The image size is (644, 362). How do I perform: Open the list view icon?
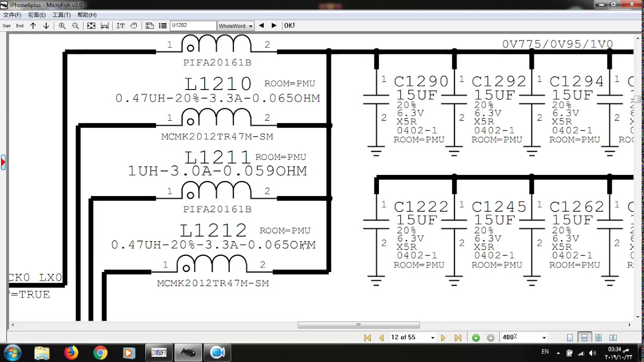[x=163, y=26]
